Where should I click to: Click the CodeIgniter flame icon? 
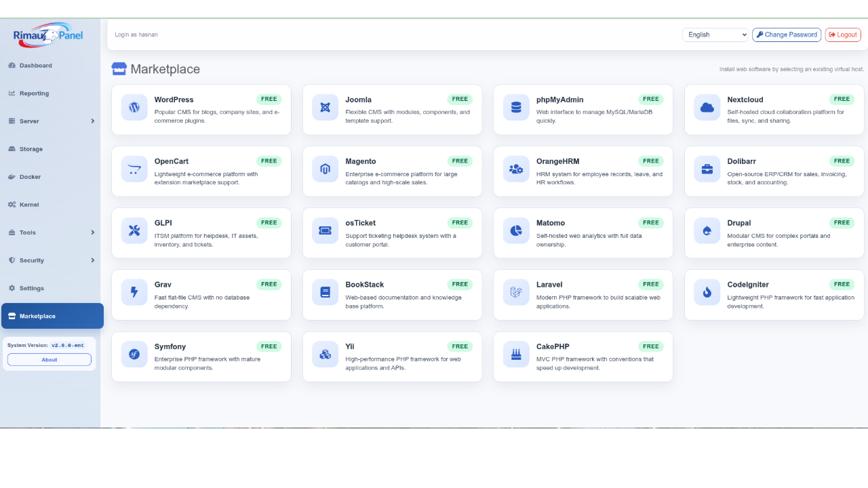[707, 293]
